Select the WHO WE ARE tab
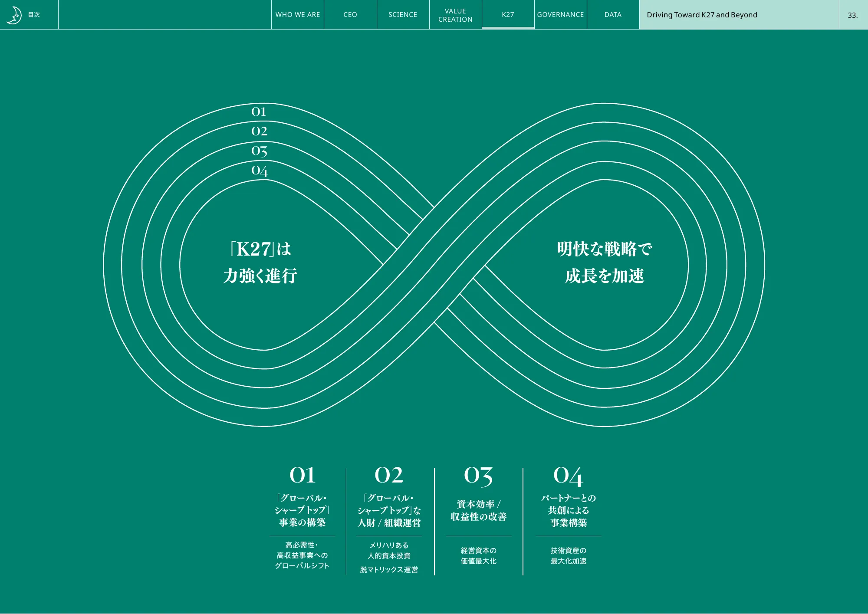Screen dimensions: 868x614 pos(298,14)
